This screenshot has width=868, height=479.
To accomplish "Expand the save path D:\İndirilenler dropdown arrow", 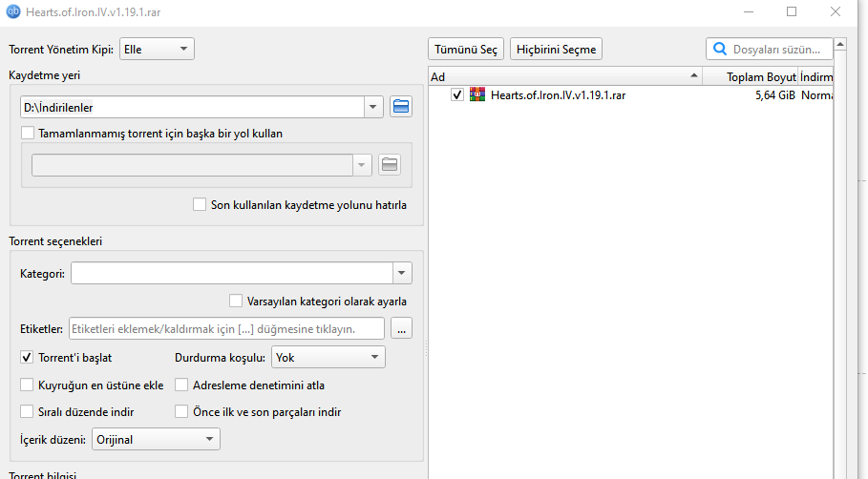I will pos(373,107).
